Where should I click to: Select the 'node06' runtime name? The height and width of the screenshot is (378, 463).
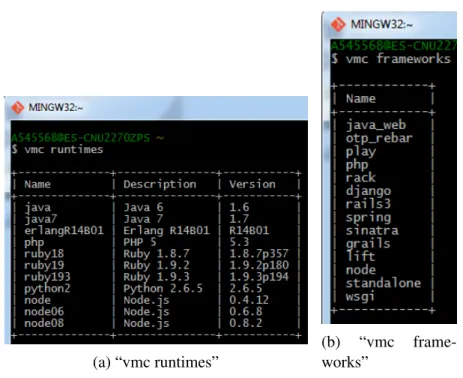(x=44, y=312)
